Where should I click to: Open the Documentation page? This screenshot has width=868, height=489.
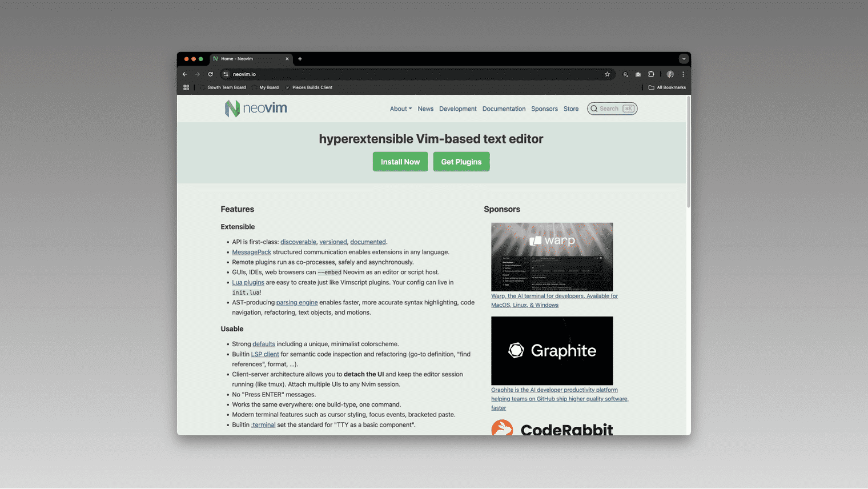pos(504,109)
